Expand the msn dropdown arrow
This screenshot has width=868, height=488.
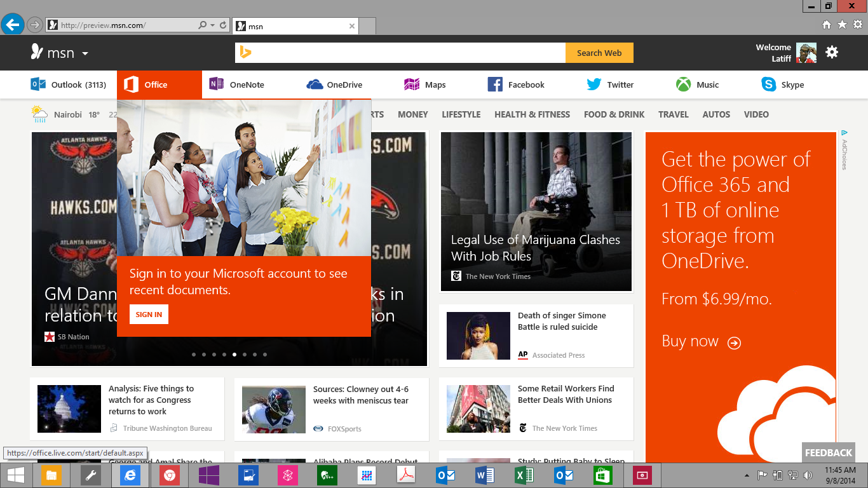point(85,53)
